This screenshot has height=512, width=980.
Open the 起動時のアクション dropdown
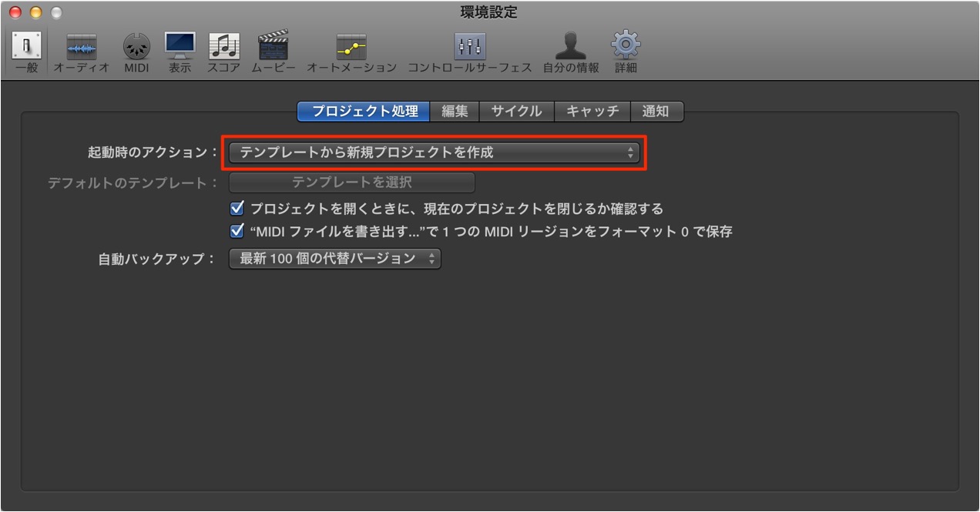pos(435,152)
